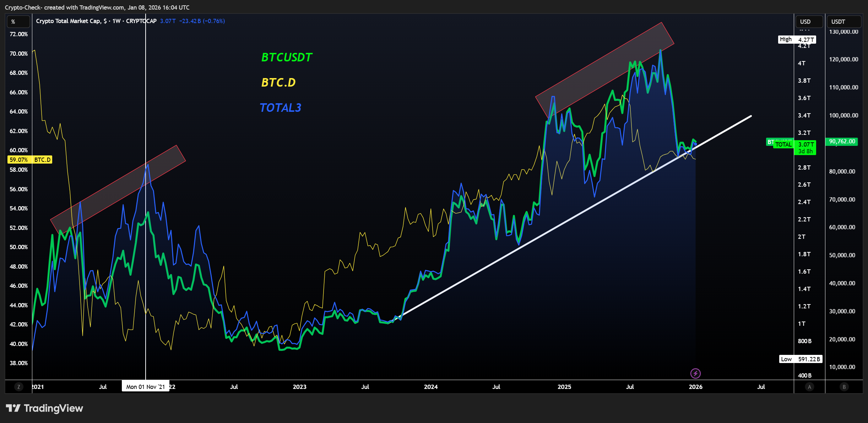Screen dimensions: 868x423
Task: Click the Z scale button at bottom-left
Action: pyautogui.click(x=18, y=387)
